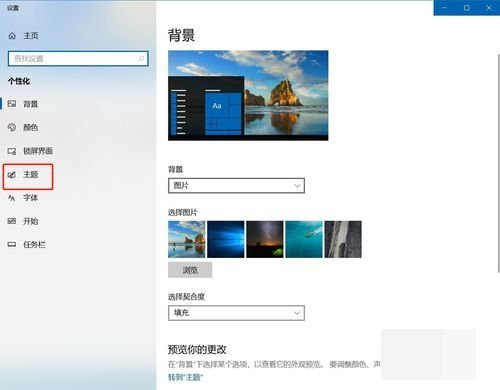The width and height of the screenshot is (500, 390).
Task: Click the 主题 brush icon in sidebar
Action: point(12,174)
